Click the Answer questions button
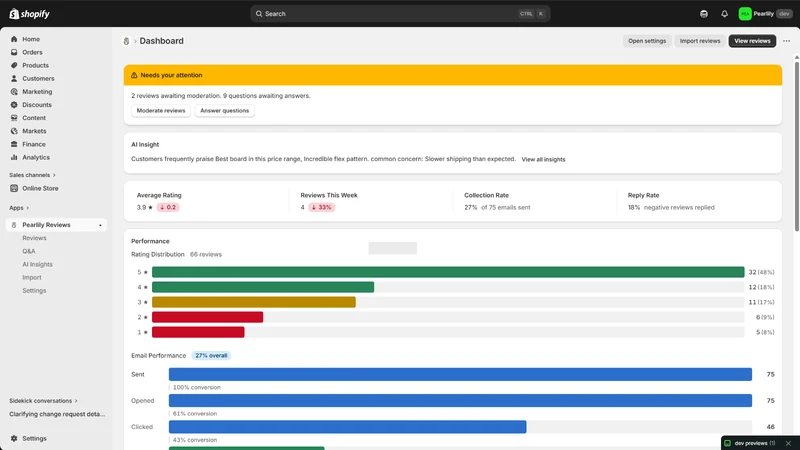800x450 pixels. (x=224, y=111)
